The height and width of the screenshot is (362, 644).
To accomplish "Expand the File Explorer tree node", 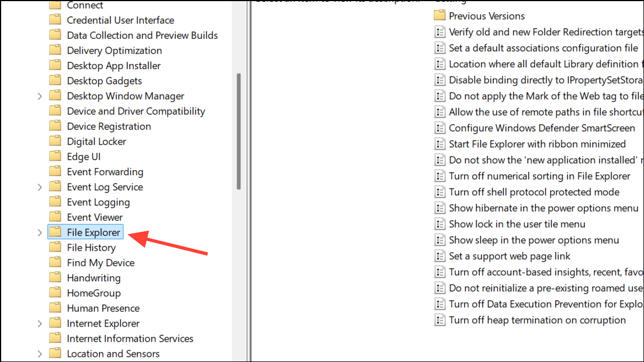I will point(39,232).
